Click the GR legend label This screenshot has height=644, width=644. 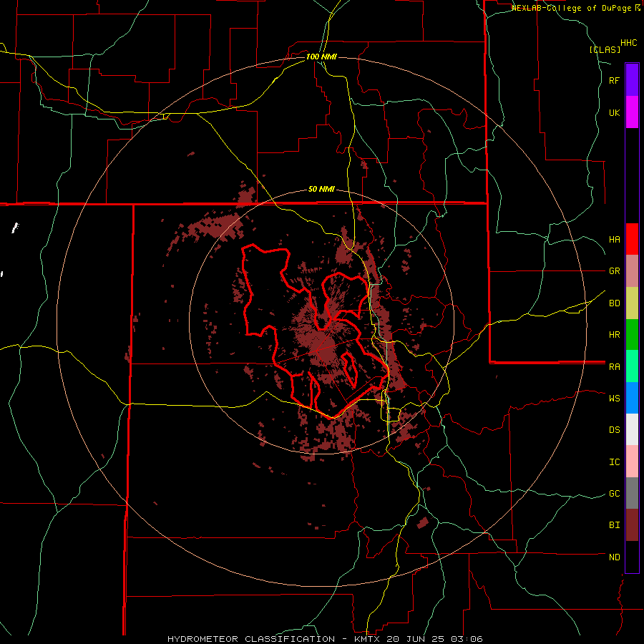tap(614, 271)
